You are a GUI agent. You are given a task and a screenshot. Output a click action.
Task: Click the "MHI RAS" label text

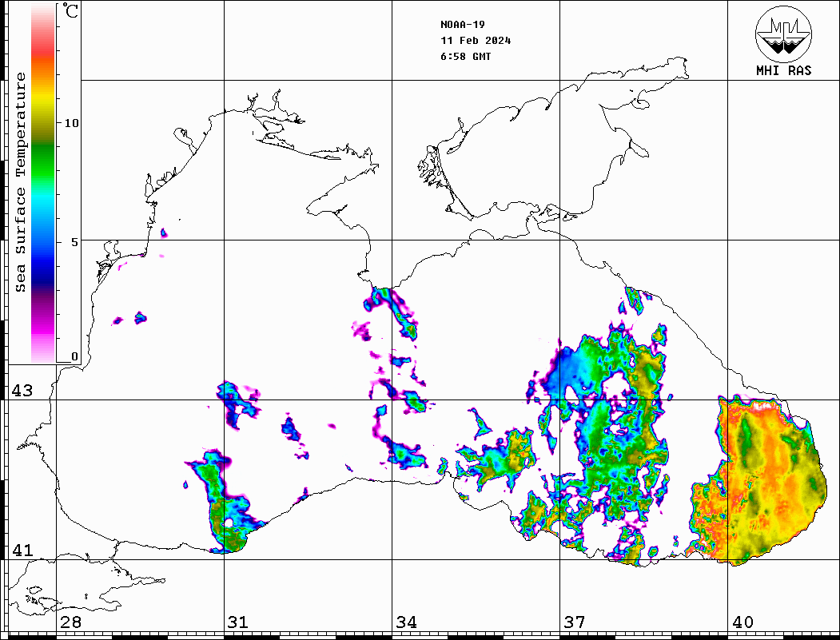click(x=784, y=70)
